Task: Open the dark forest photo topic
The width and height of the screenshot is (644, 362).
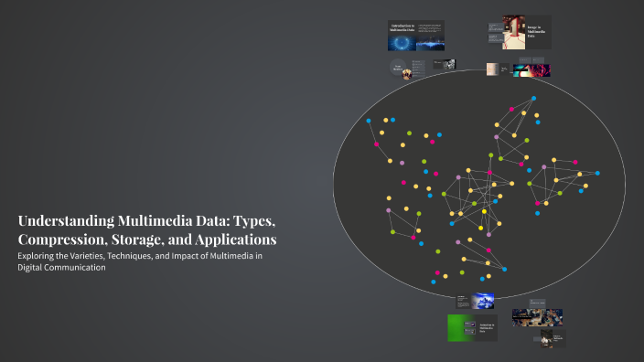Action: pyautogui.click(x=553, y=338)
